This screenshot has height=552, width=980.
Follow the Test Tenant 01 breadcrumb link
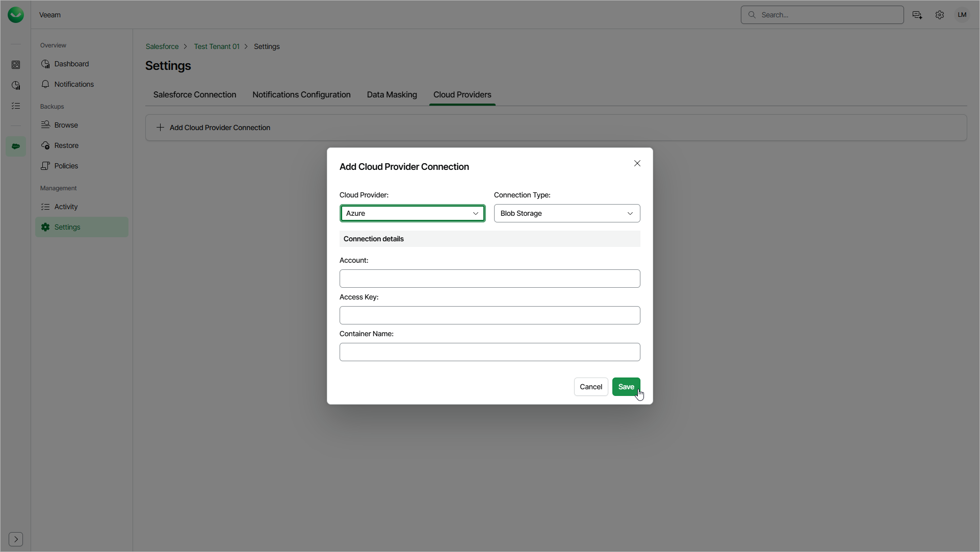point(217,46)
